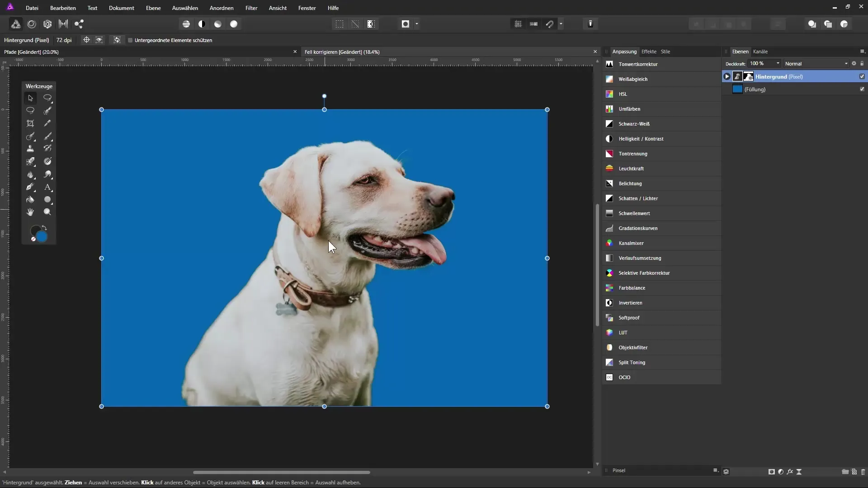Viewport: 868px width, 488px height.
Task: Open the Deckkraft opacity dropdown
Action: [x=778, y=64]
